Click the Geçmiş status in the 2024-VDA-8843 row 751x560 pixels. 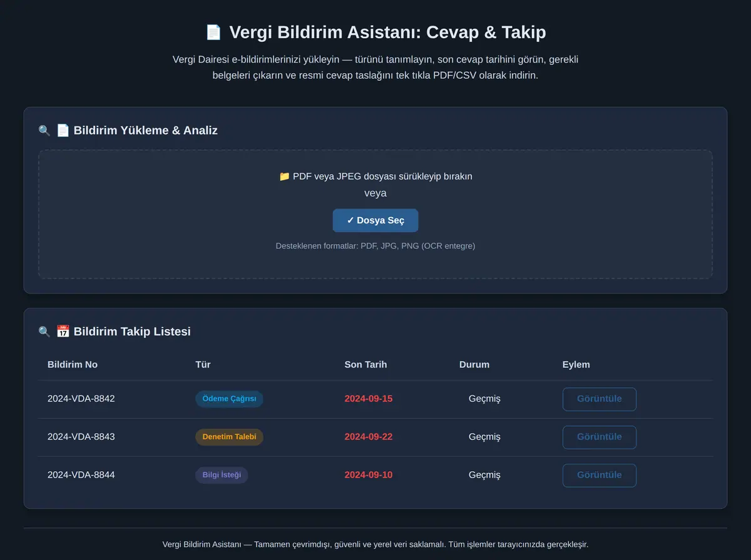coord(484,437)
